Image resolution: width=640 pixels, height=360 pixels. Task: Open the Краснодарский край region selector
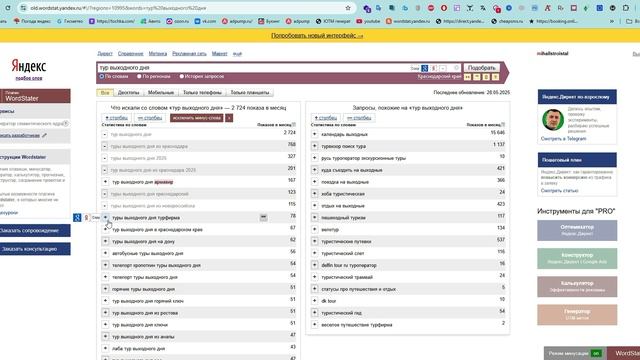click(439, 77)
